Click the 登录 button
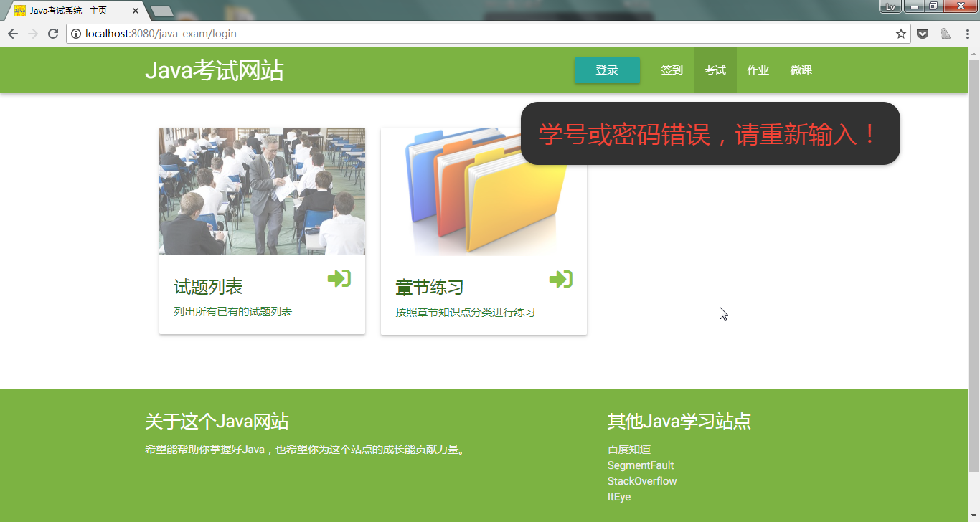Viewport: 980px width, 522px height. point(607,70)
